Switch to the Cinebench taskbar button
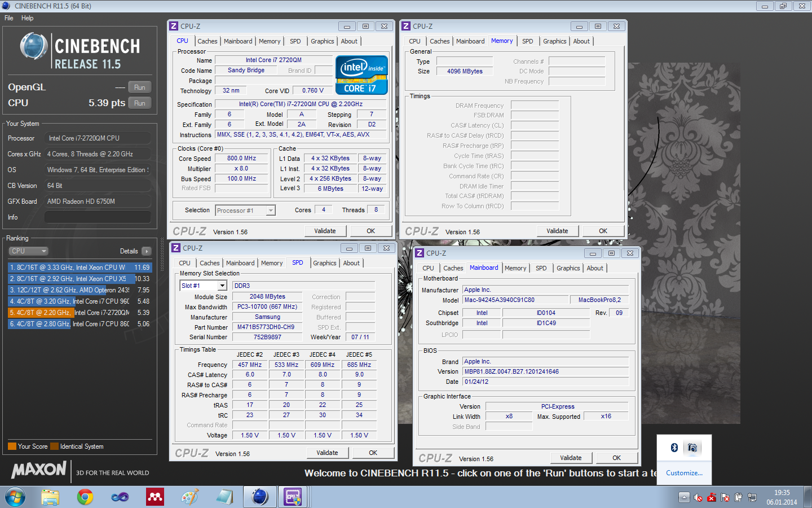 (260, 497)
